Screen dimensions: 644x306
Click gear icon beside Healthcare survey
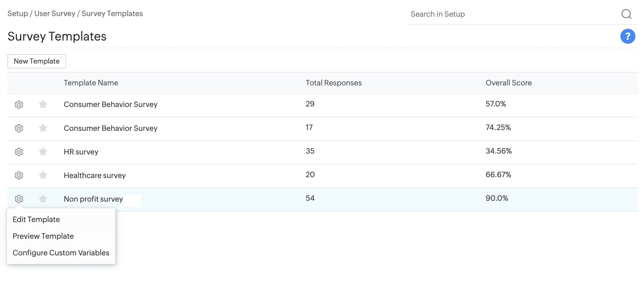[x=19, y=175]
